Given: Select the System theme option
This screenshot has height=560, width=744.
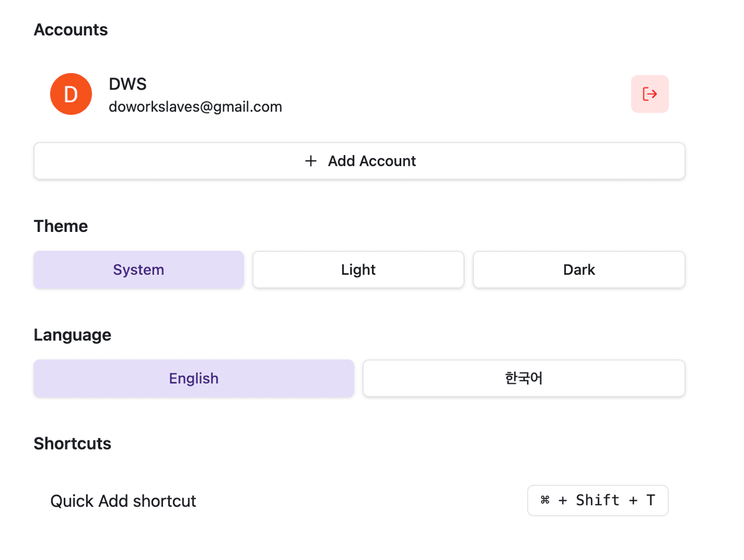Looking at the screenshot, I should 138,269.
